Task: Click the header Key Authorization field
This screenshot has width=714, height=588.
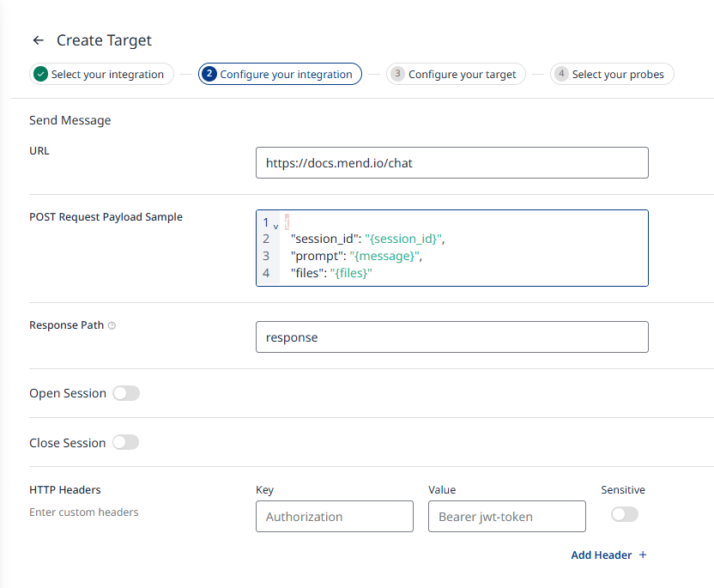Action: coord(334,517)
